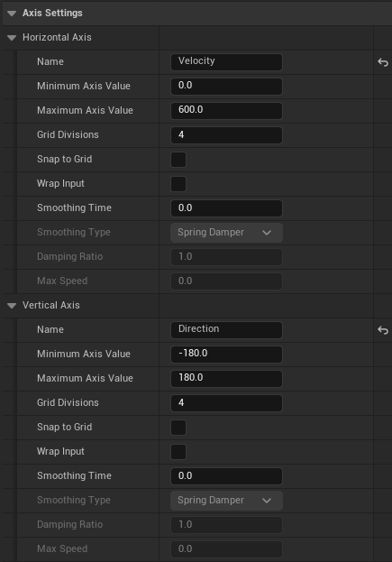
Task: Enable Snap to Grid for Vertical Axis
Action: [178, 428]
